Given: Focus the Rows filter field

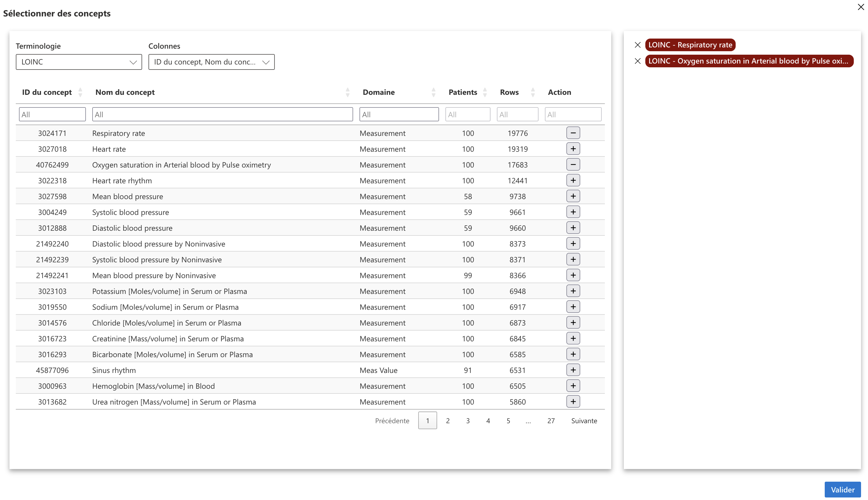Looking at the screenshot, I should pyautogui.click(x=517, y=114).
